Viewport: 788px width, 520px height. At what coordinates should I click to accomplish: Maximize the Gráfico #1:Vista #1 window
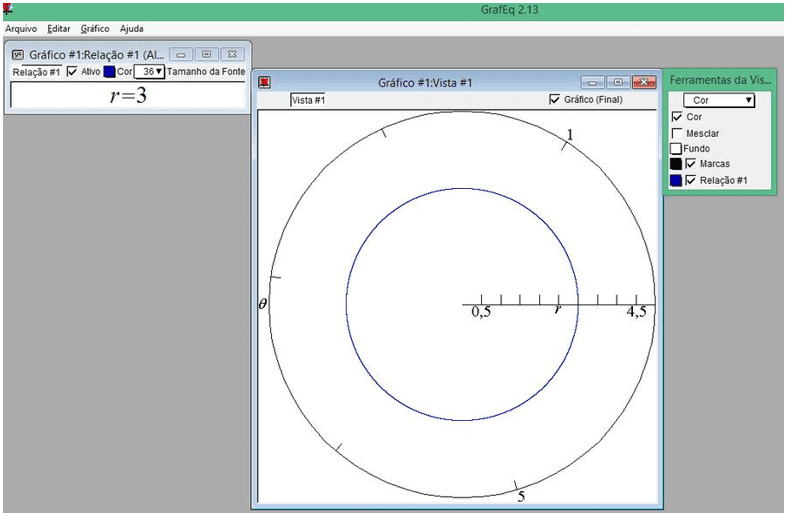(619, 82)
